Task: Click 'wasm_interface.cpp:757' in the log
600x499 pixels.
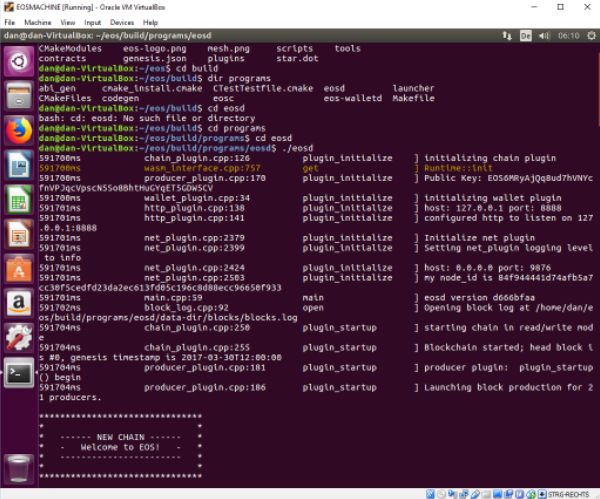Action: [202, 168]
